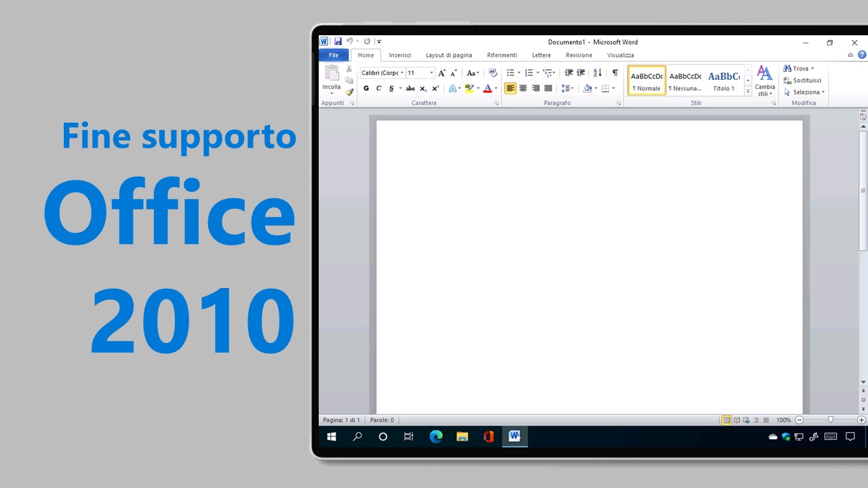Click the zoom slider handle

(831, 420)
